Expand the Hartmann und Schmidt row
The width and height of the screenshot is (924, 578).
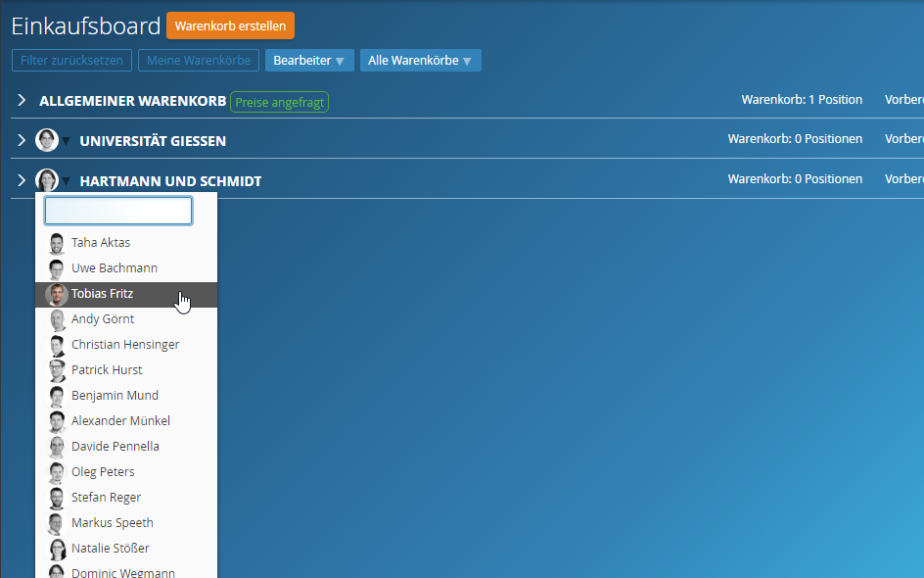[x=22, y=180]
